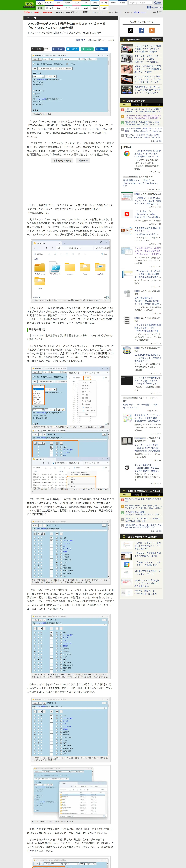Open the INTERNET Watch tab
This screenshot has height=868, width=186.
49,3
